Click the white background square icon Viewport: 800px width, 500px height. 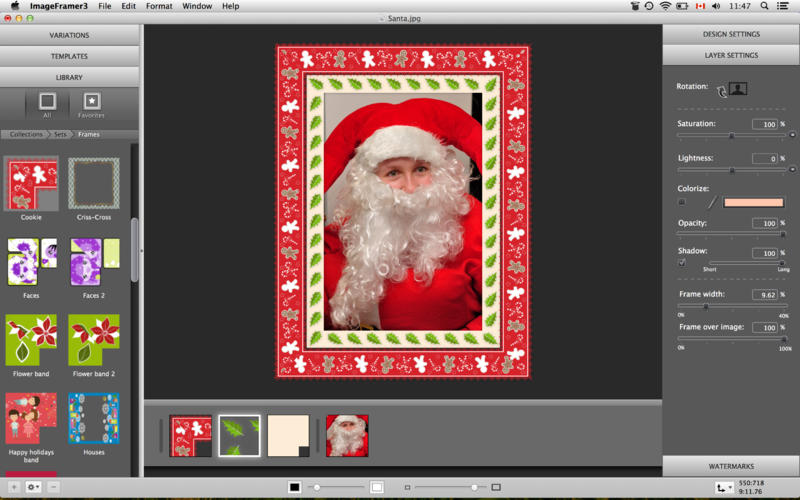(376, 487)
